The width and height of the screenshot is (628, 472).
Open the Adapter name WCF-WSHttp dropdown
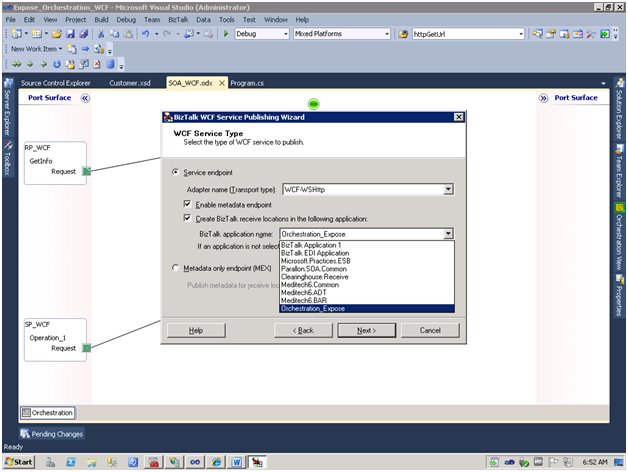449,189
